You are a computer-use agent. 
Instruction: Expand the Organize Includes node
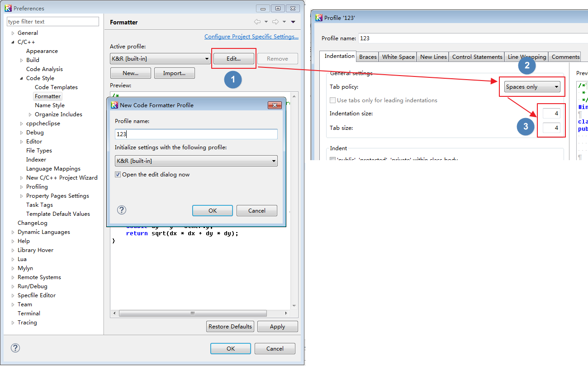click(x=30, y=114)
